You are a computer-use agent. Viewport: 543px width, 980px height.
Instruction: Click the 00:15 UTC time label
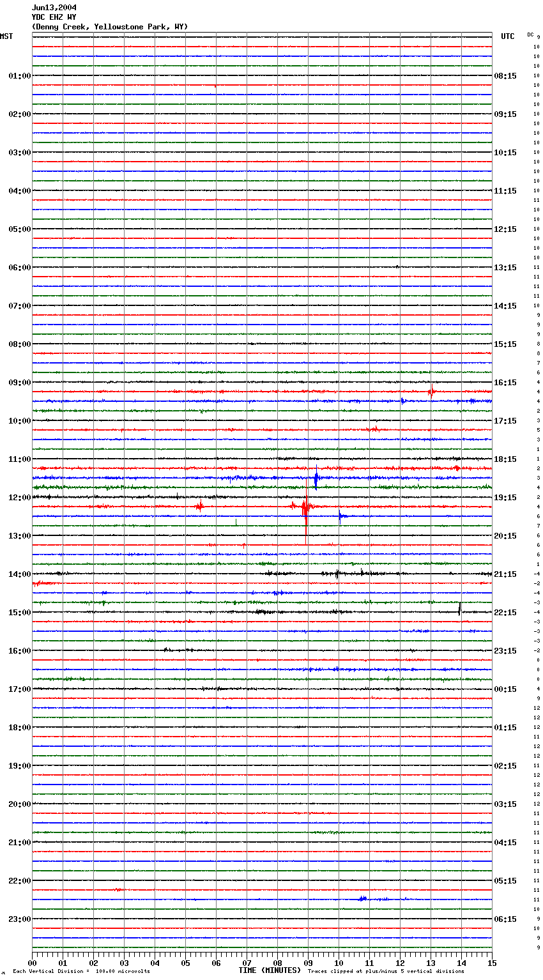pyautogui.click(x=505, y=689)
